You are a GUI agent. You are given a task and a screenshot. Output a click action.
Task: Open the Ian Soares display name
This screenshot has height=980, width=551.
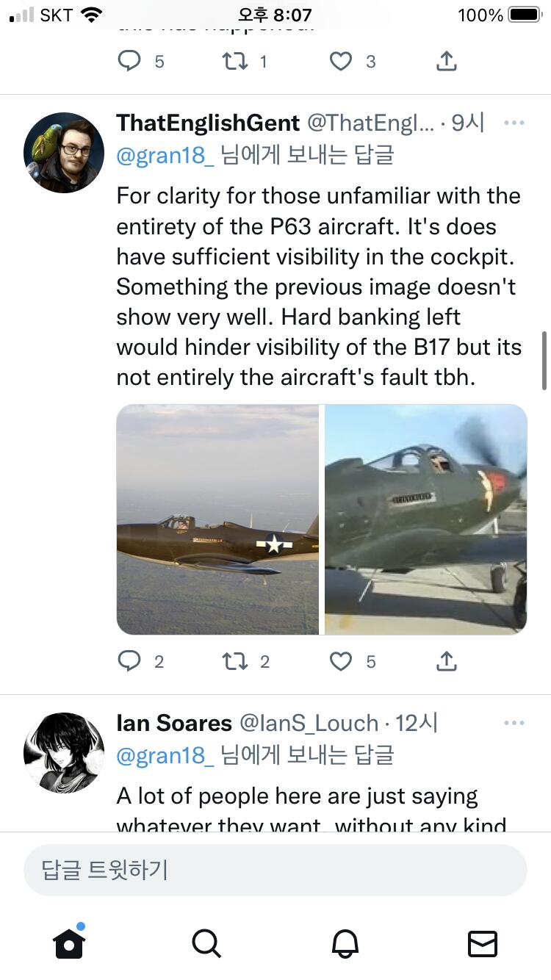[174, 723]
